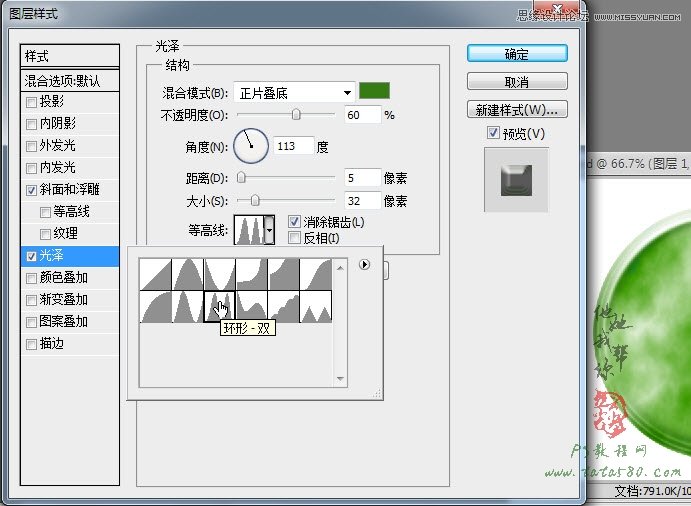
Task: Select the Half Round contour preset thumbnail
Action: [156, 306]
